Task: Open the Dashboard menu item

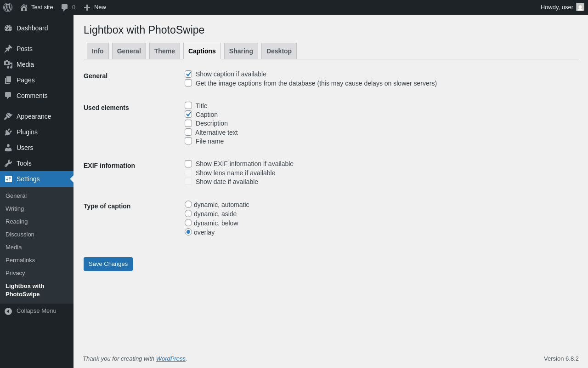Action: pos(37,28)
